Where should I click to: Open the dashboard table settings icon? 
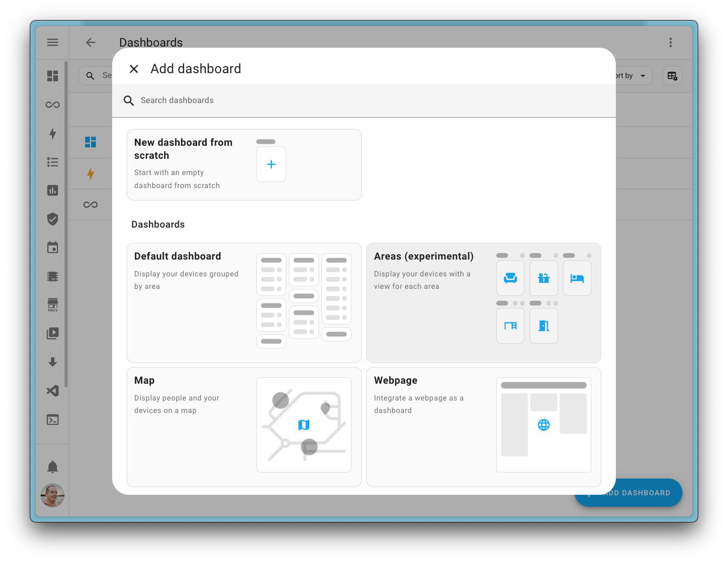click(x=672, y=75)
